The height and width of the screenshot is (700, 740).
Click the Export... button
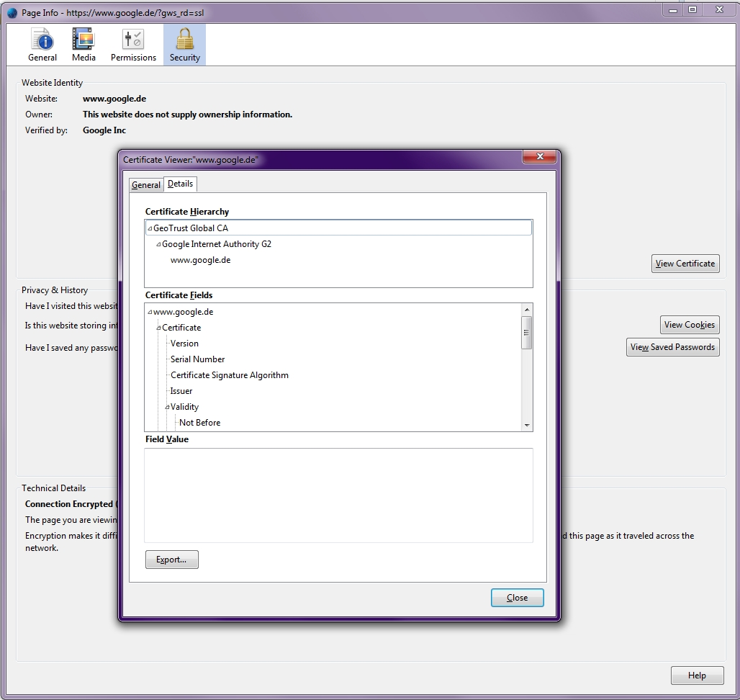(x=172, y=560)
